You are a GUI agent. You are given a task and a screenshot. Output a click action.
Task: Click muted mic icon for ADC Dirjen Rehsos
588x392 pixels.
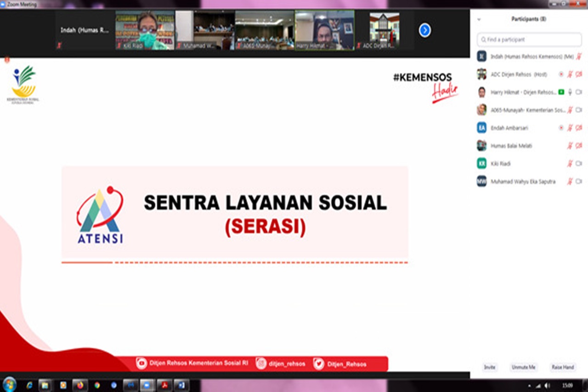click(x=570, y=74)
